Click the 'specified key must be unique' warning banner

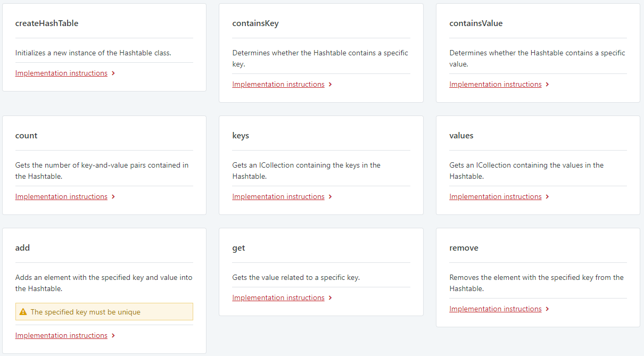pos(104,311)
